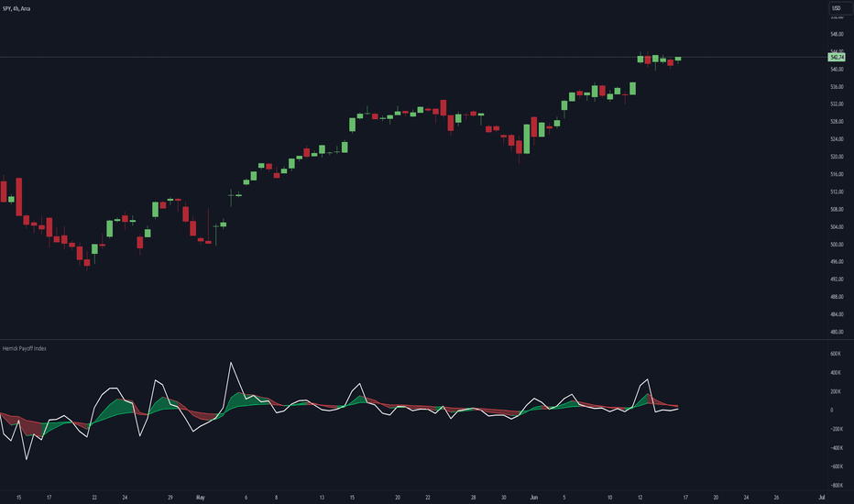
Task: Select the 532.00 price level label
Action: pos(837,104)
